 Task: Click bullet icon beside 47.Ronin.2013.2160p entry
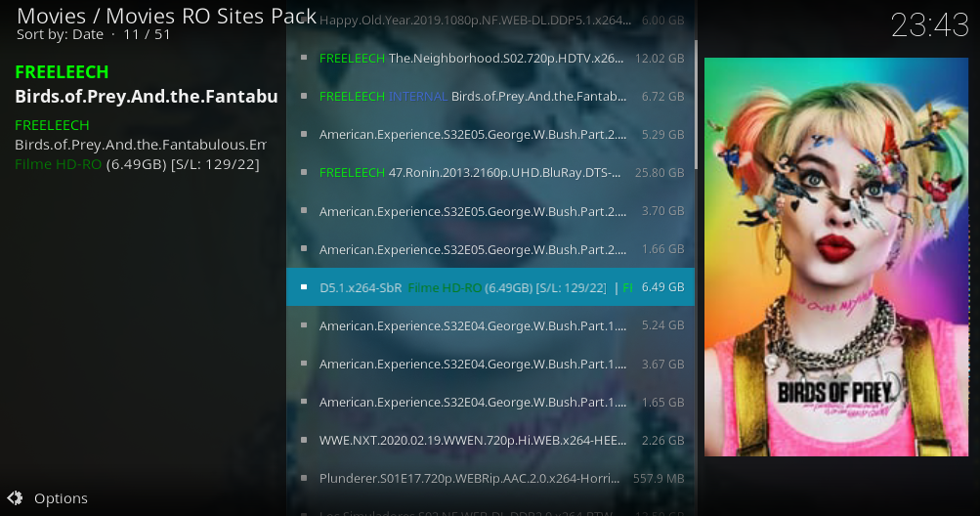[304, 172]
